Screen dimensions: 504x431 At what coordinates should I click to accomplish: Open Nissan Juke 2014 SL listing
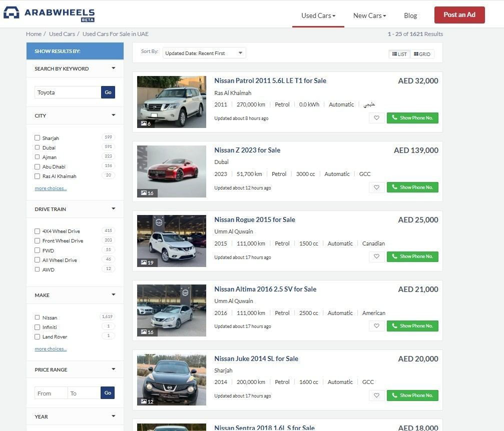[256, 358]
